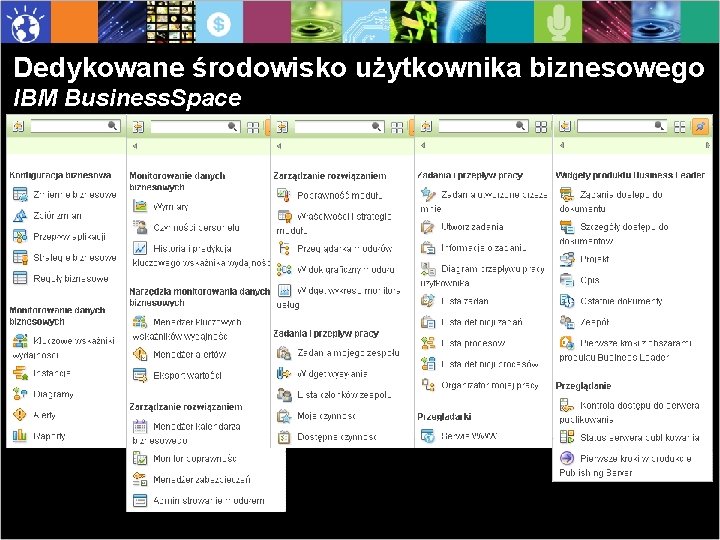Open the Reguły biznesowe table icon
720x540 pixels.
click(x=20, y=278)
